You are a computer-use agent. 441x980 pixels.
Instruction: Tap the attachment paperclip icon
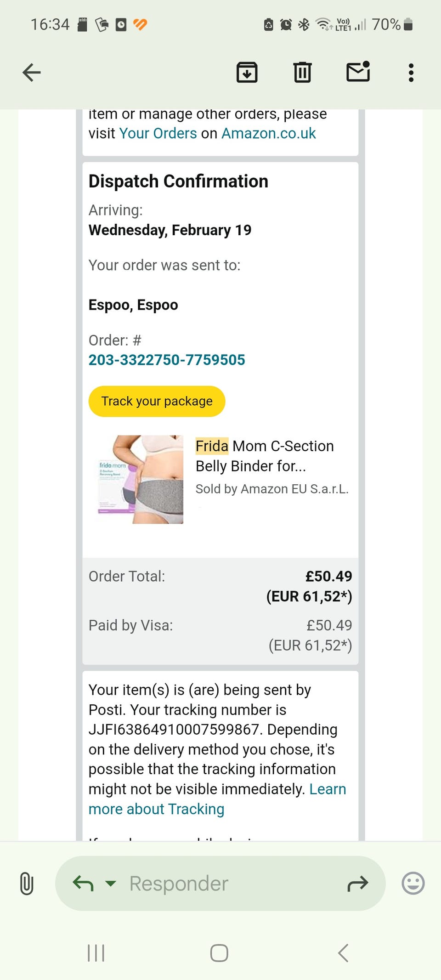pos(27,883)
